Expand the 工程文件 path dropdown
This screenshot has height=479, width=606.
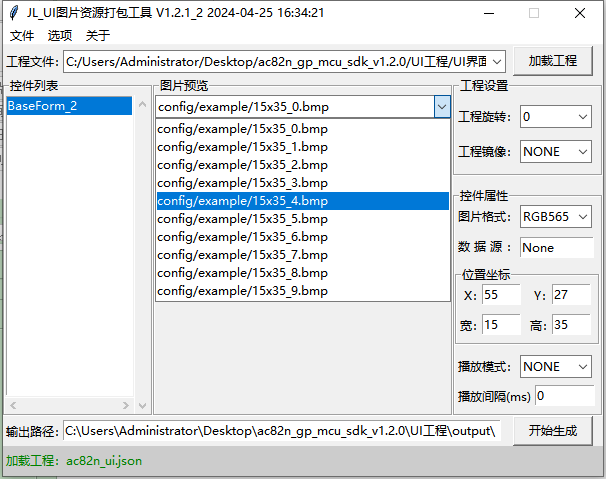(497, 61)
